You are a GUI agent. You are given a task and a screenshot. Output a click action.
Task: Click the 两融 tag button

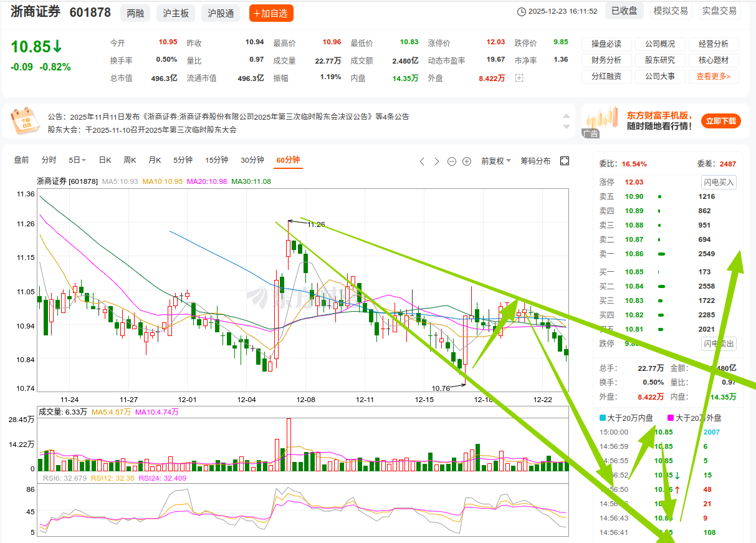coord(135,13)
